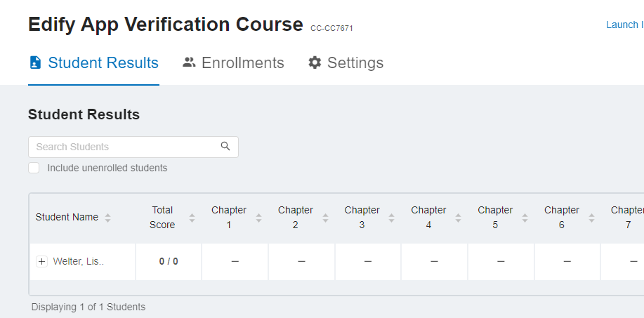
Task: Click the Enrollments people icon
Action: point(189,62)
